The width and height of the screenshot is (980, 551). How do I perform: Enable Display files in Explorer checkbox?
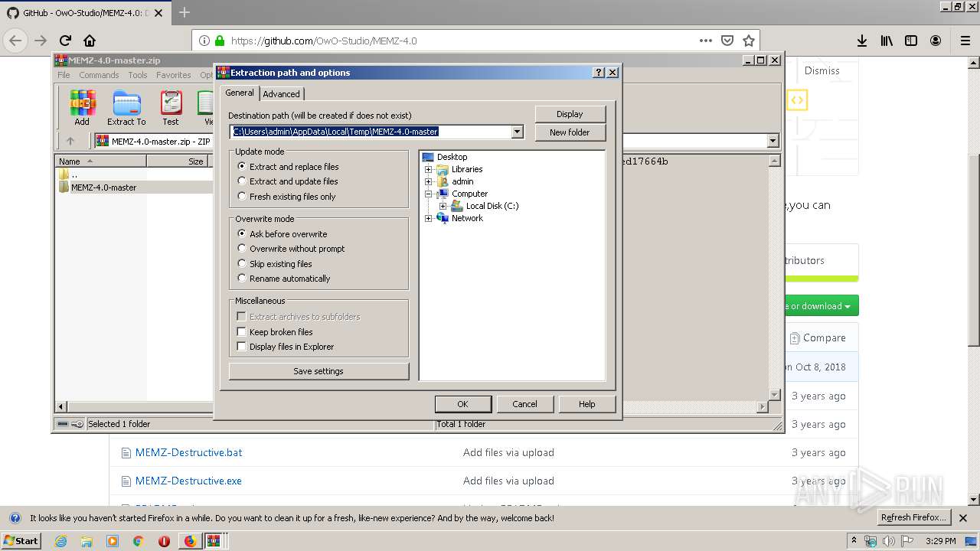[x=286, y=347]
